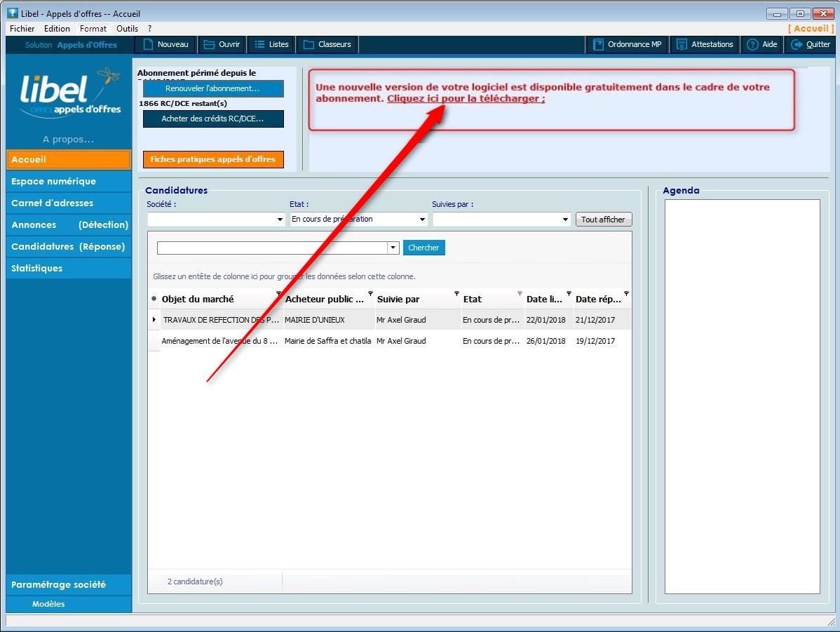Expand the TRAVAUX DE REFECTION row arrow
840x632 pixels.
(x=154, y=319)
